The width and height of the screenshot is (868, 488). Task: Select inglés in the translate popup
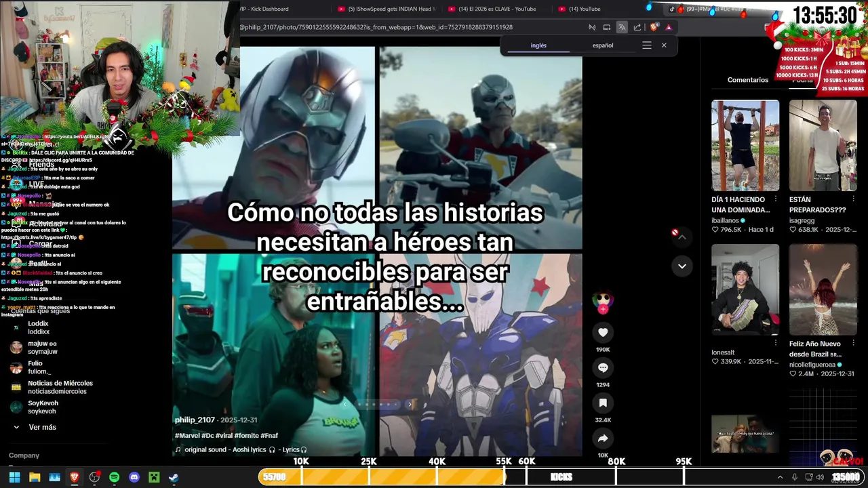click(538, 45)
